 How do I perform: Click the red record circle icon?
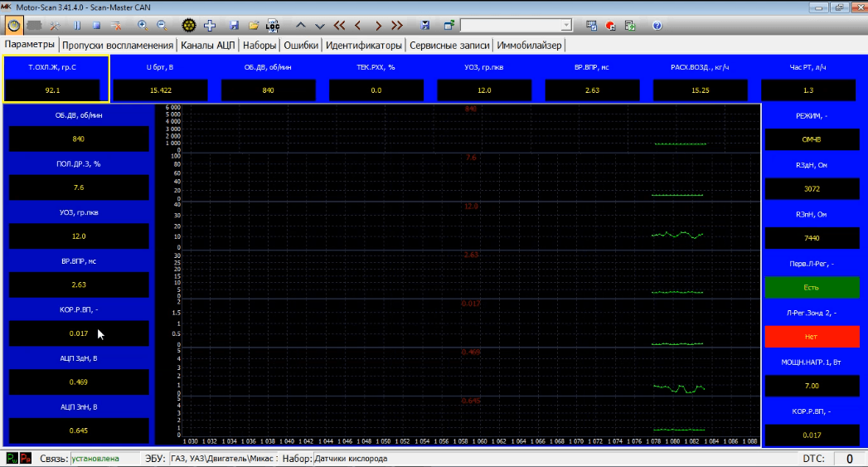pyautogui.click(x=611, y=26)
